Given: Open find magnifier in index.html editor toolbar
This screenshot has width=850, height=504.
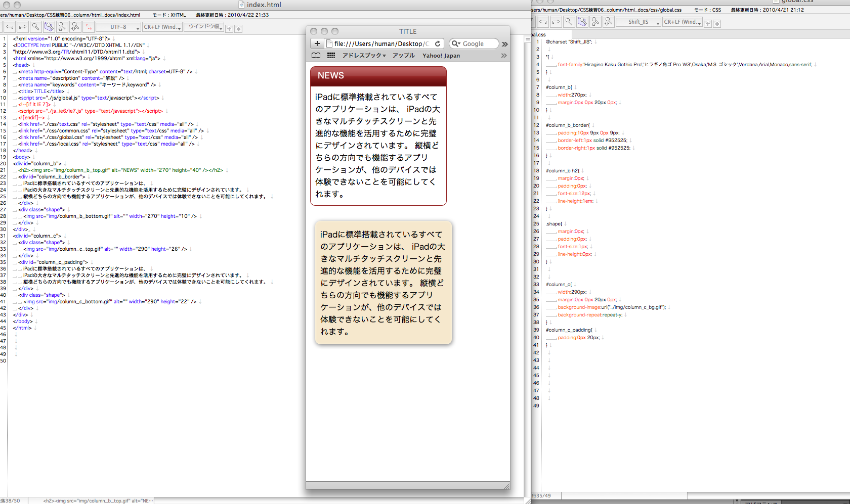Looking at the screenshot, I should click(x=36, y=27).
